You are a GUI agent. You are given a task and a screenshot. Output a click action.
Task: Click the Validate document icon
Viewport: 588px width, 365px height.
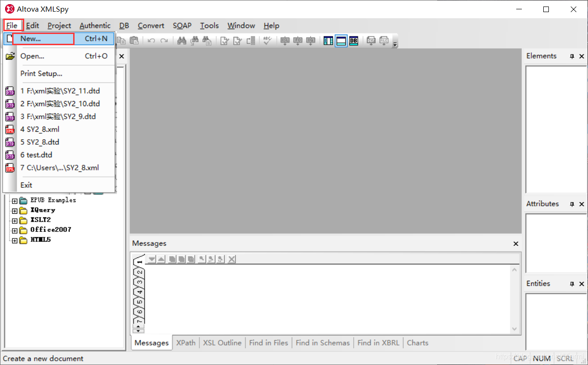click(x=238, y=41)
